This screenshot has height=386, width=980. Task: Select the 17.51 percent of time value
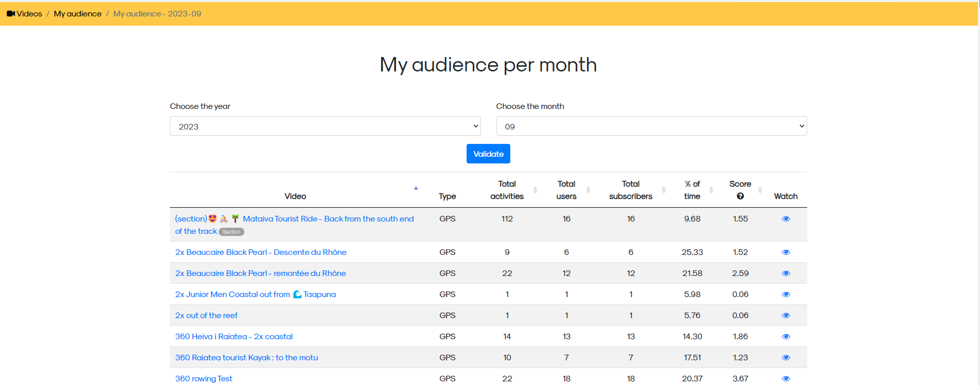click(692, 358)
